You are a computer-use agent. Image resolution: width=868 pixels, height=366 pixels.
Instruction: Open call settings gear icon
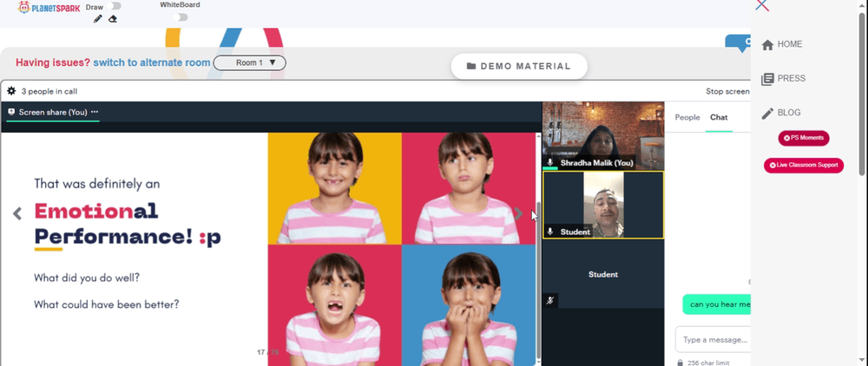[11, 91]
